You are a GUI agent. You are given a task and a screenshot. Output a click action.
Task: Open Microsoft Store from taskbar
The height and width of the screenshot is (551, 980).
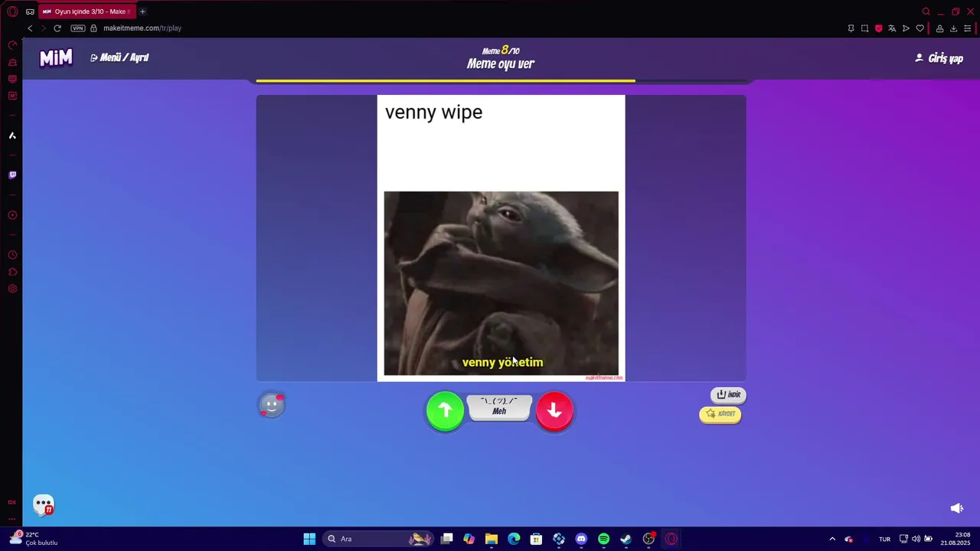(536, 539)
